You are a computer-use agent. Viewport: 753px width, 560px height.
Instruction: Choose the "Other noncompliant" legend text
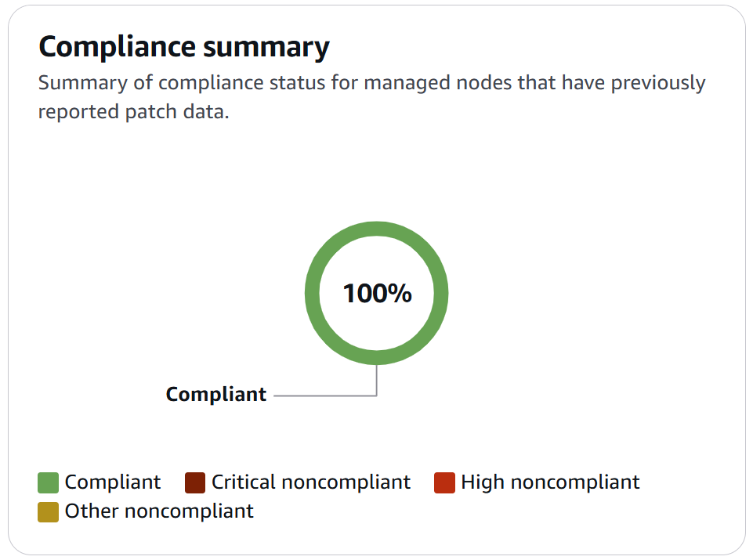(159, 512)
